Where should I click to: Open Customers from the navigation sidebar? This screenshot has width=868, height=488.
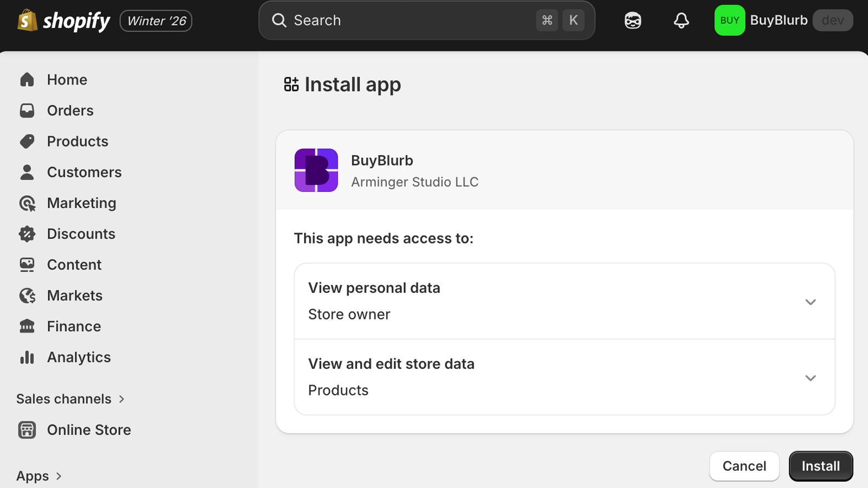[x=84, y=172]
